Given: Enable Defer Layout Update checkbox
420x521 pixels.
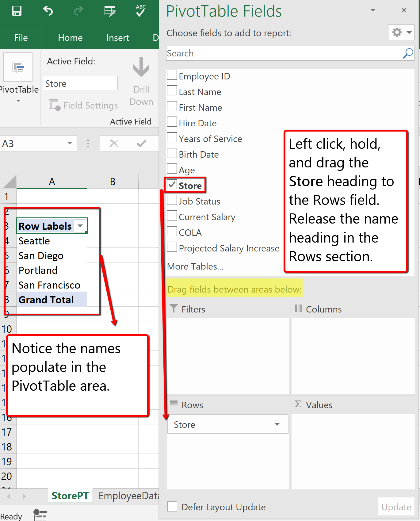Looking at the screenshot, I should 172,507.
